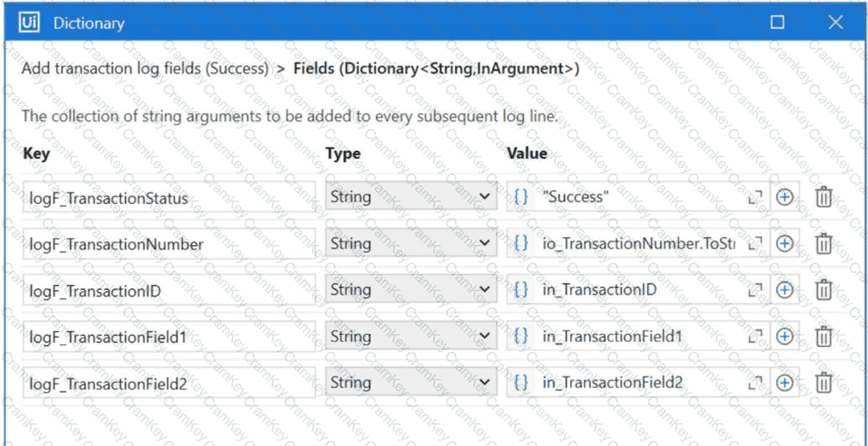868x446 pixels.
Task: Click the braces icon beside in_TransactionField2
Action: (521, 383)
